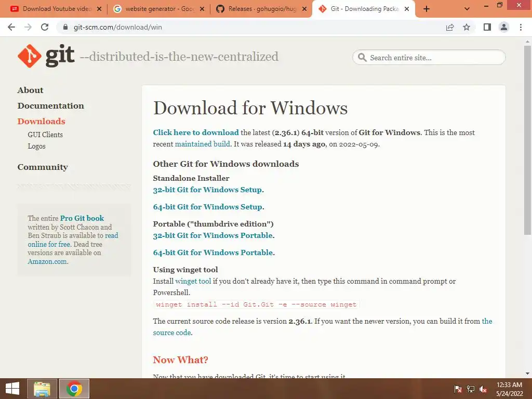Click the address bar URL
Screen dimensions: 532x399
[x=118, y=27]
